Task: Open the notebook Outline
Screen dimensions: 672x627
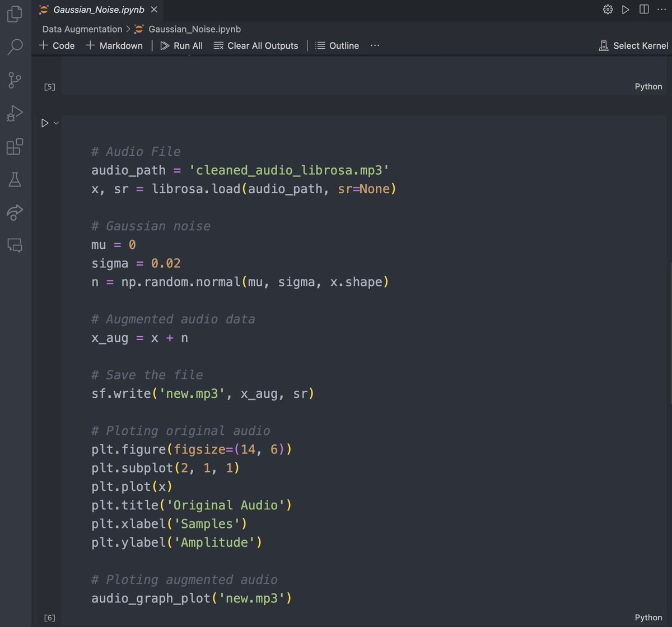Action: (337, 46)
